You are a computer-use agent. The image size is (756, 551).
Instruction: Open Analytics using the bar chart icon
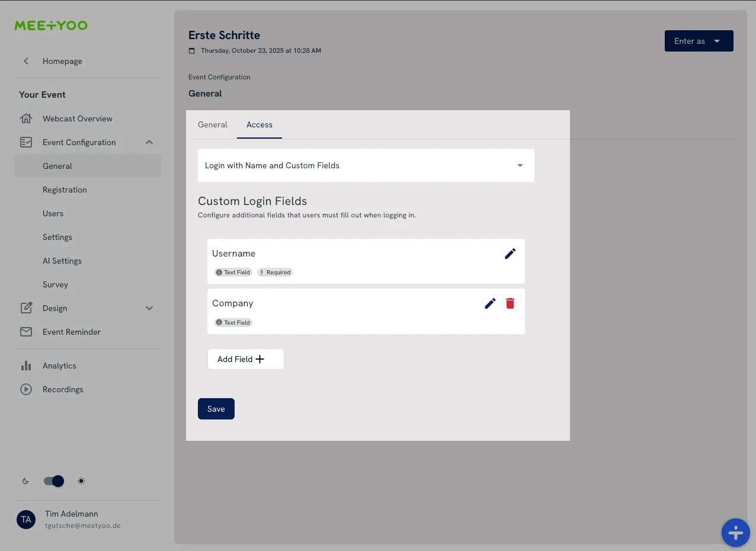(x=26, y=366)
